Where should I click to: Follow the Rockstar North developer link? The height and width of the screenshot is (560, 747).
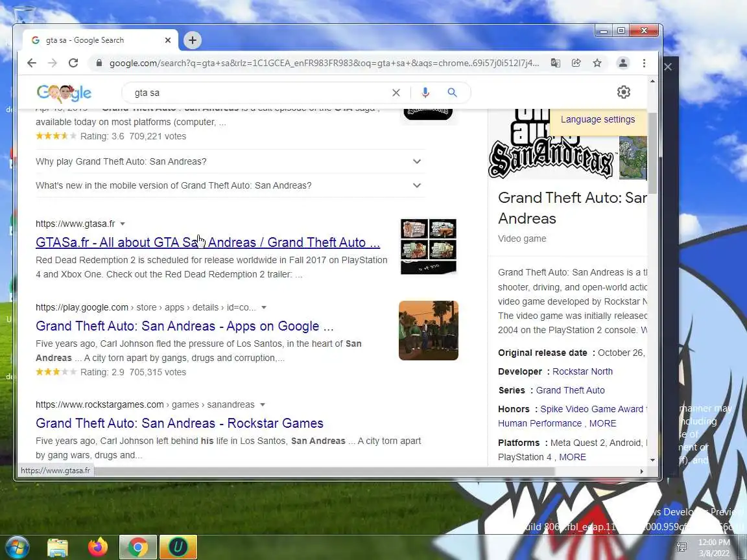tap(582, 371)
